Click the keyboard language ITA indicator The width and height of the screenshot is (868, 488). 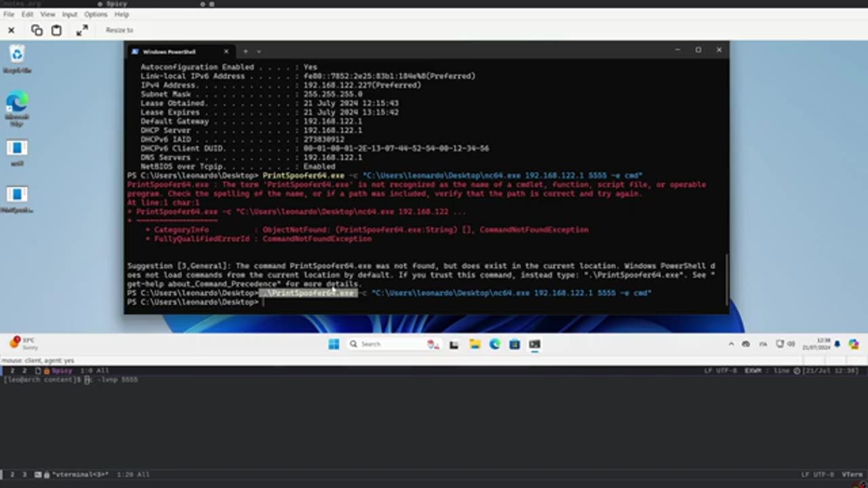(762, 344)
